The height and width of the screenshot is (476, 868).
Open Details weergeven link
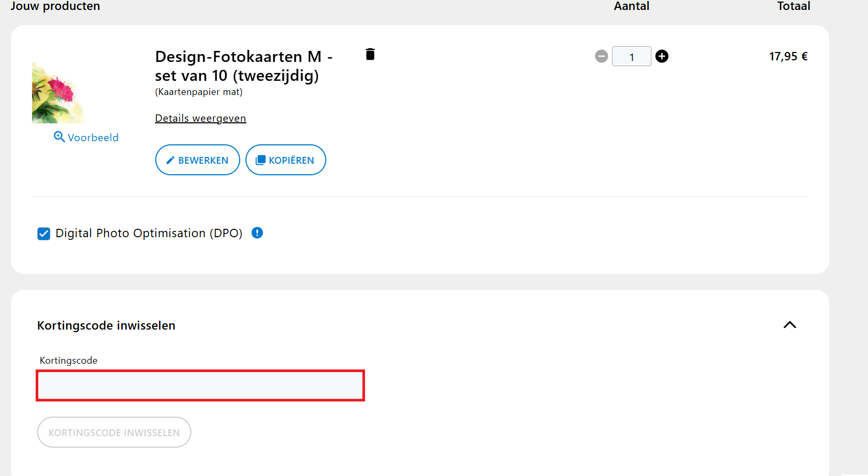click(x=200, y=118)
